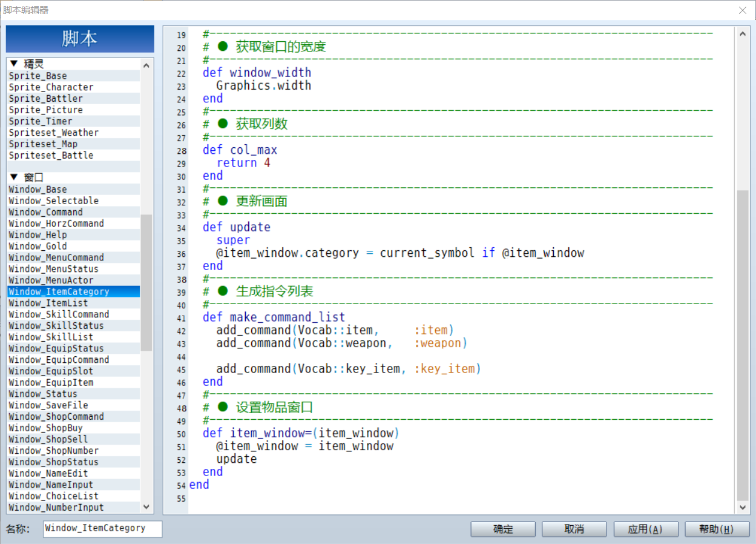Screen dimensions: 756x544
Task: Click the code editor scroll-up arrow
Action: click(x=743, y=34)
